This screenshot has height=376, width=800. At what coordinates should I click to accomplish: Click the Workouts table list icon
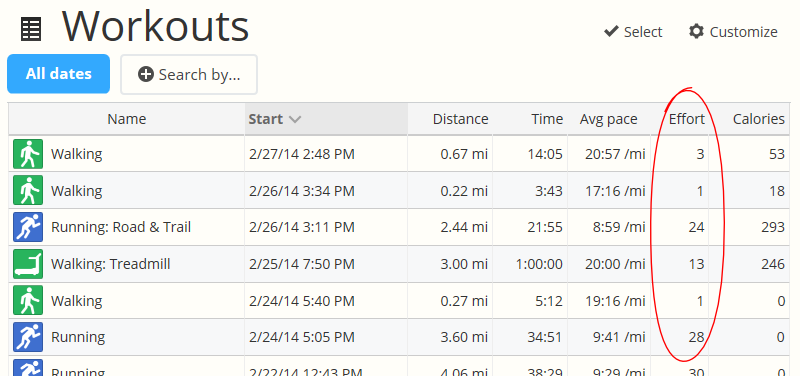[31, 30]
